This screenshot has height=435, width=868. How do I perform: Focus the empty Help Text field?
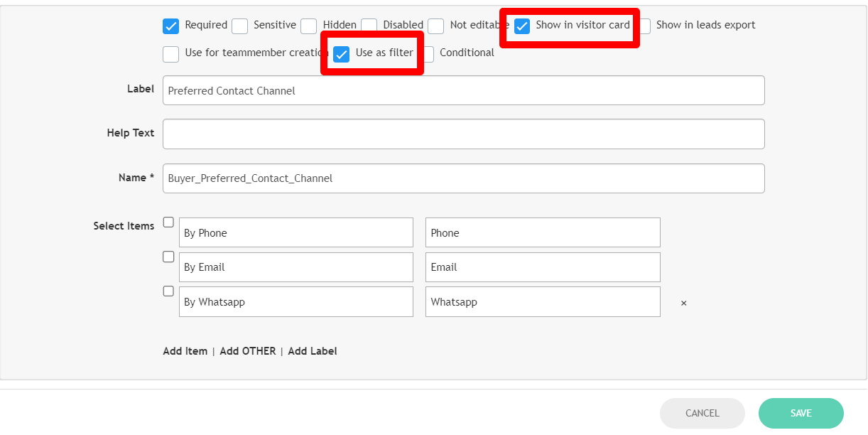coord(463,134)
